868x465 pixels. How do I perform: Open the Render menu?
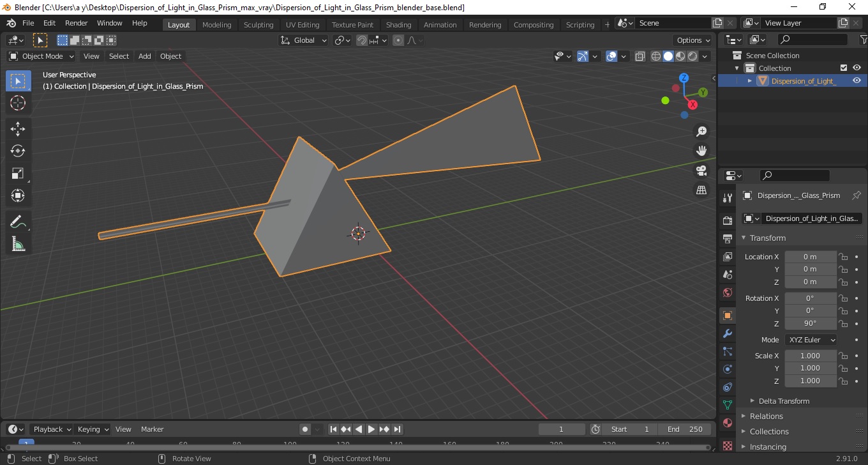coord(77,23)
